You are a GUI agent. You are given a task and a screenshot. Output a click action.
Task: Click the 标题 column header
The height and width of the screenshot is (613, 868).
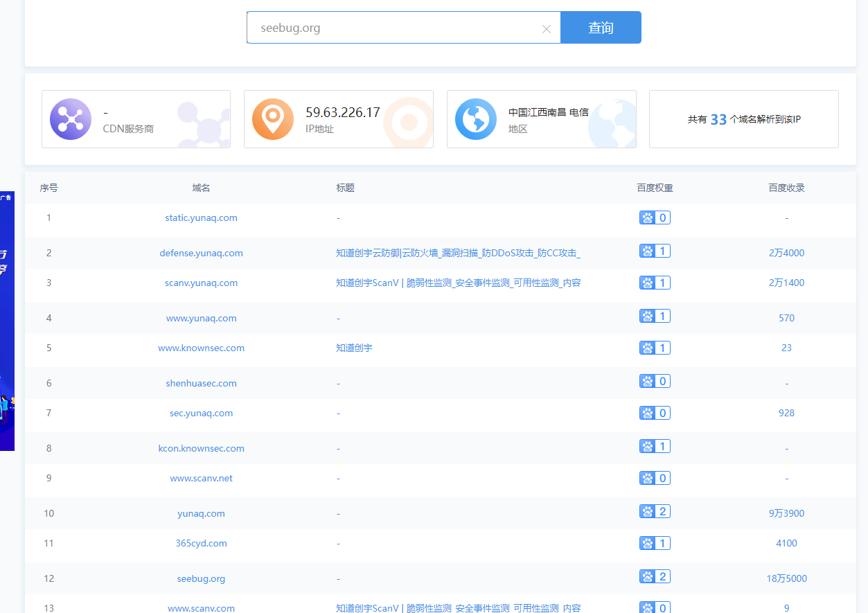(x=345, y=188)
